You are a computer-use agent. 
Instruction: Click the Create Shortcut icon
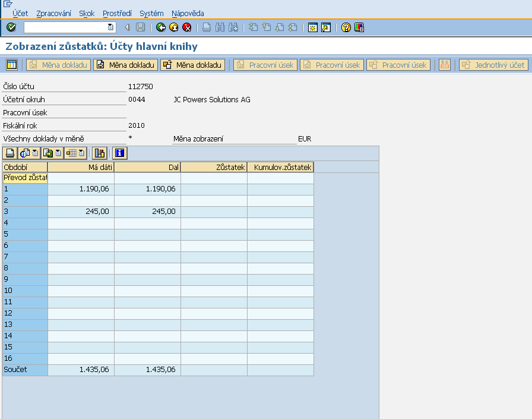point(326,27)
